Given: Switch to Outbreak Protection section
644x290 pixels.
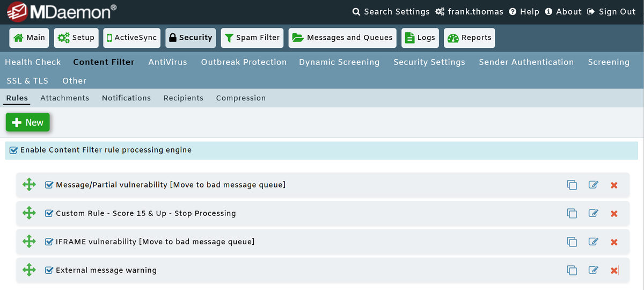Looking at the screenshot, I should pos(244,62).
